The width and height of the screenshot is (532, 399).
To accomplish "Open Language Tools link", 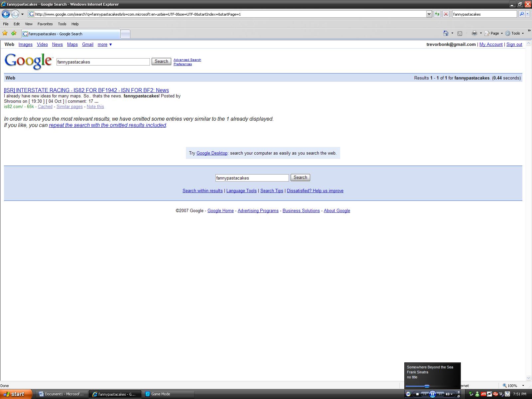I will click(x=241, y=191).
